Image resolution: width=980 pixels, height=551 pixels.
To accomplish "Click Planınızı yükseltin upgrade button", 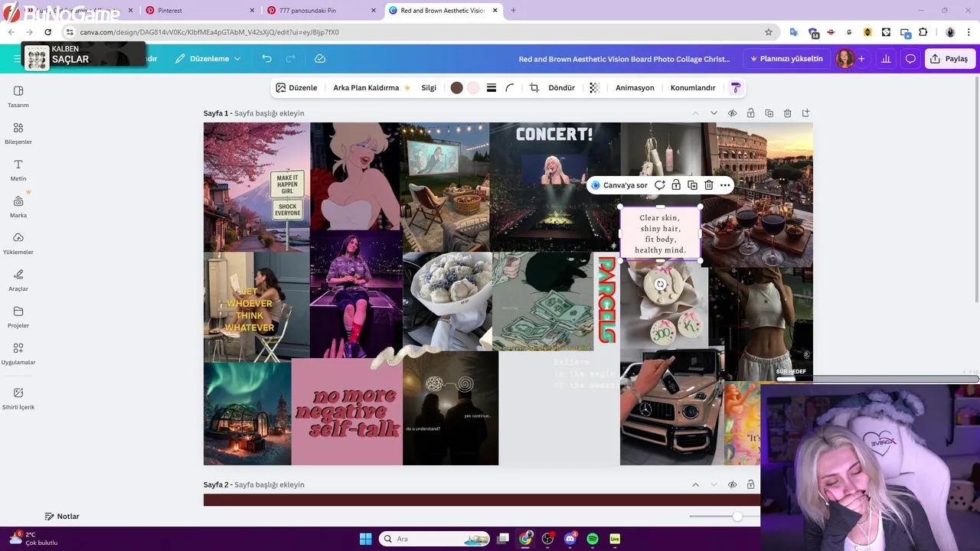I will 786,59.
